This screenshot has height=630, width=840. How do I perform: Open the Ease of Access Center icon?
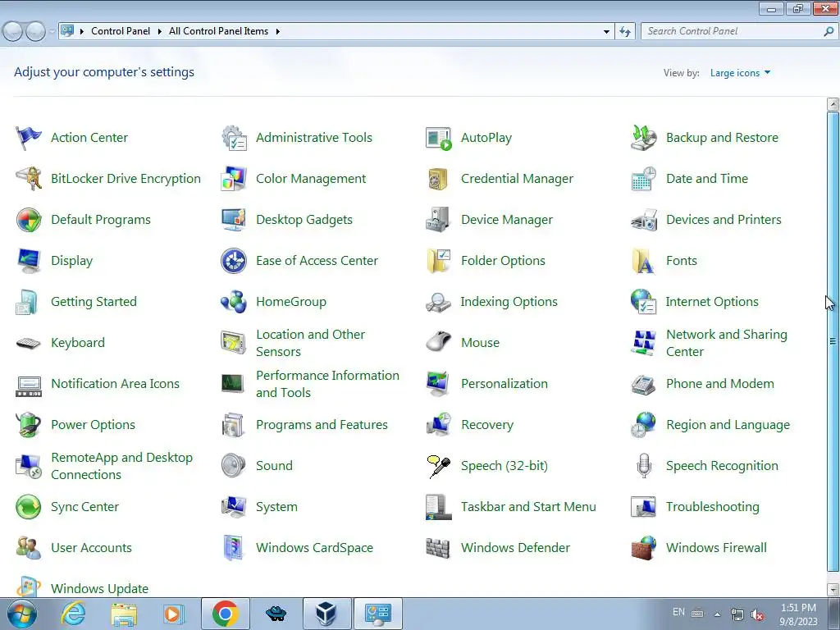click(234, 261)
